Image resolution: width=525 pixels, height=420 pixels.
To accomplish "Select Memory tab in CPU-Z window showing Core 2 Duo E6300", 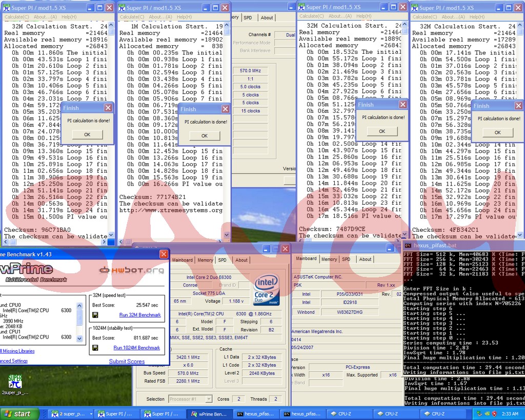I will pos(205,260).
